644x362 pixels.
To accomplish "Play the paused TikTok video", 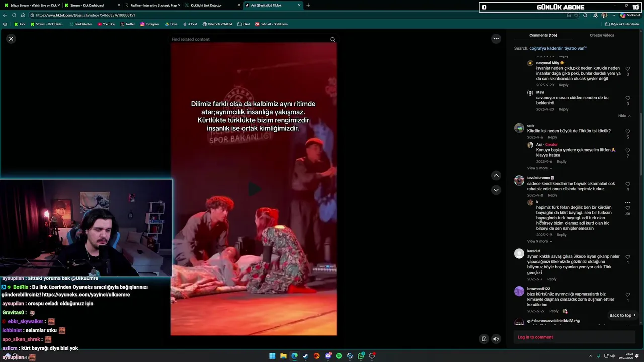I will (254, 189).
